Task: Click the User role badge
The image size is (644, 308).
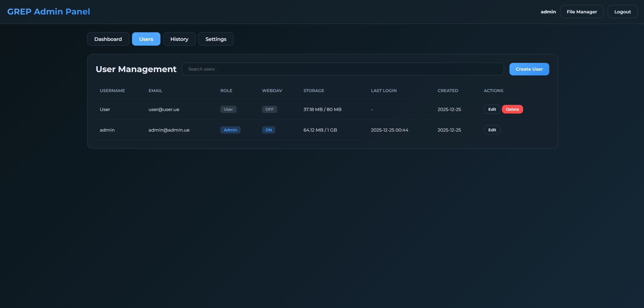Action: pyautogui.click(x=228, y=109)
